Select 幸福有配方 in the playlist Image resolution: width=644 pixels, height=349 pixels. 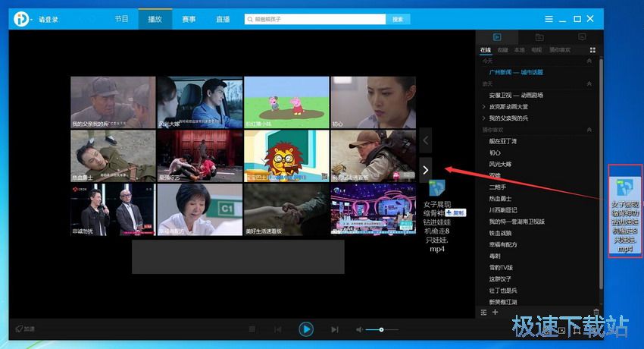[x=503, y=245]
